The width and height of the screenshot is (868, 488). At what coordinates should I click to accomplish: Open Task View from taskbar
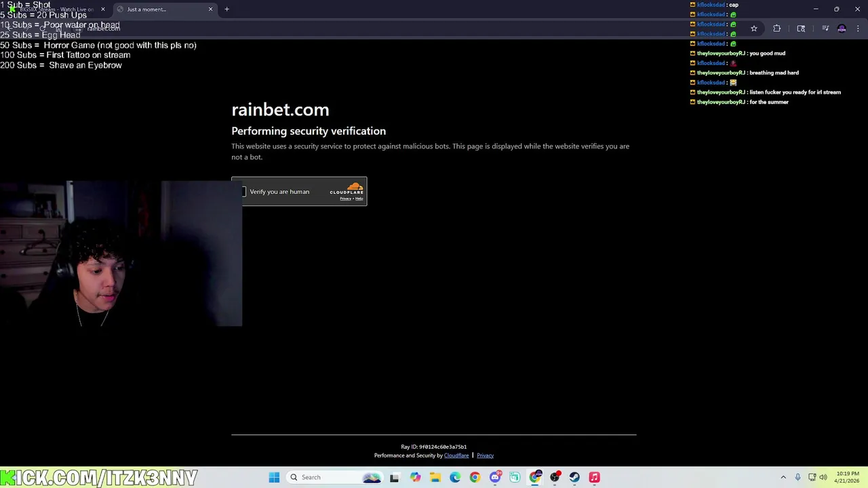coord(394,477)
